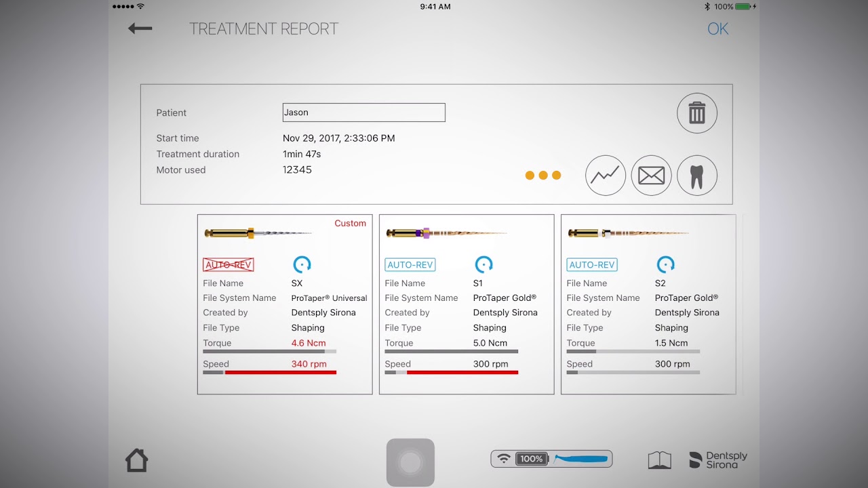The image size is (868, 488).
Task: Go back using the left arrow
Action: click(x=140, y=28)
